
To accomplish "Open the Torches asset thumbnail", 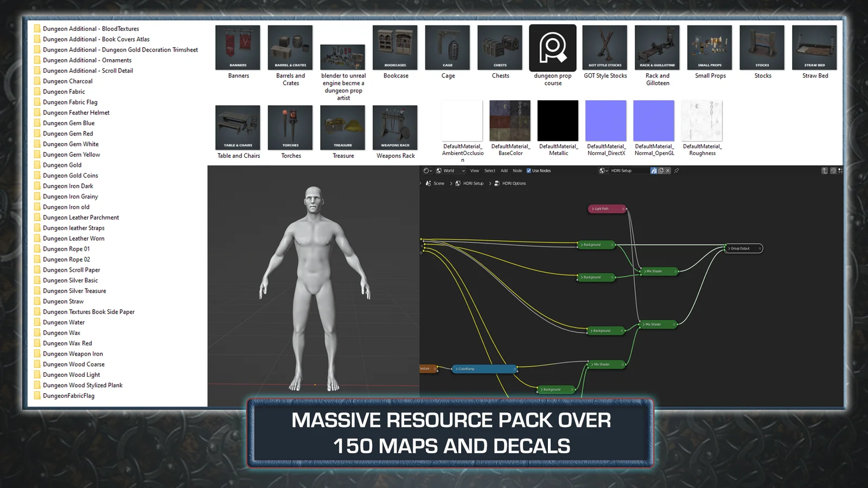I will coord(290,127).
